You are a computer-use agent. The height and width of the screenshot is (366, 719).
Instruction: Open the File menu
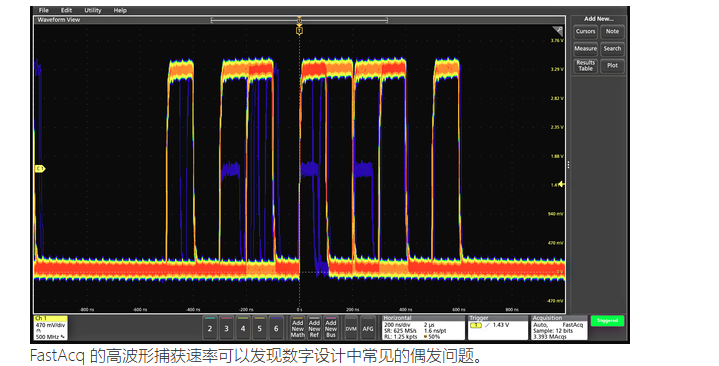[x=44, y=10]
